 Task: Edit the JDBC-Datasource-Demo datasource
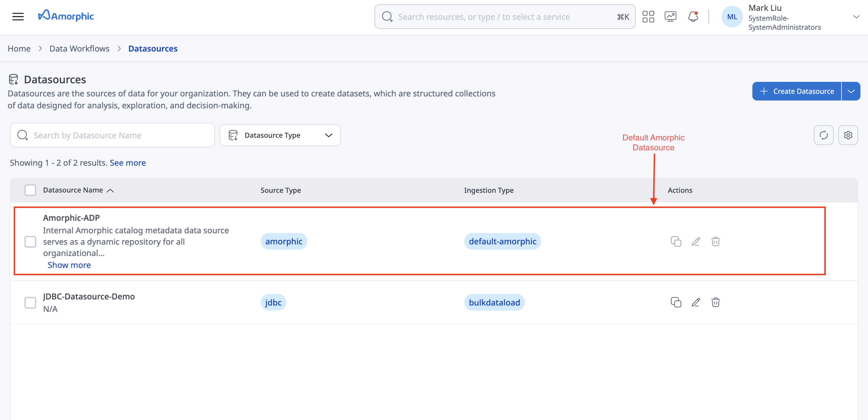pyautogui.click(x=696, y=302)
